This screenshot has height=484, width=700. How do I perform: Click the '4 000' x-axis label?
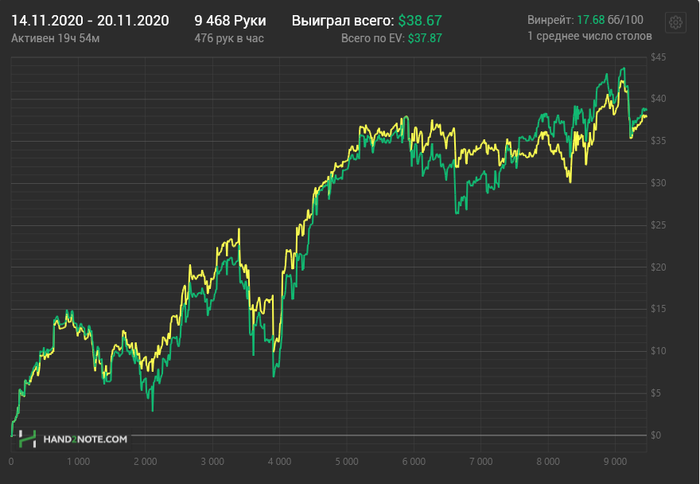(279, 462)
